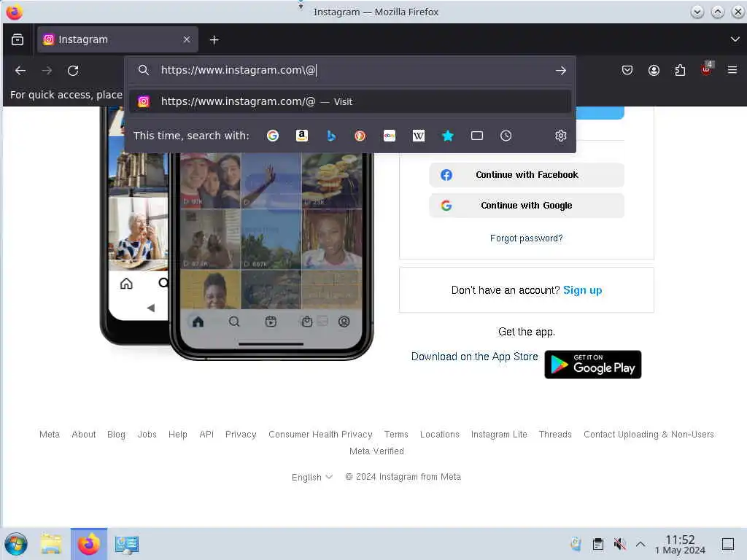Click Firefox icon in taskbar

89,544
